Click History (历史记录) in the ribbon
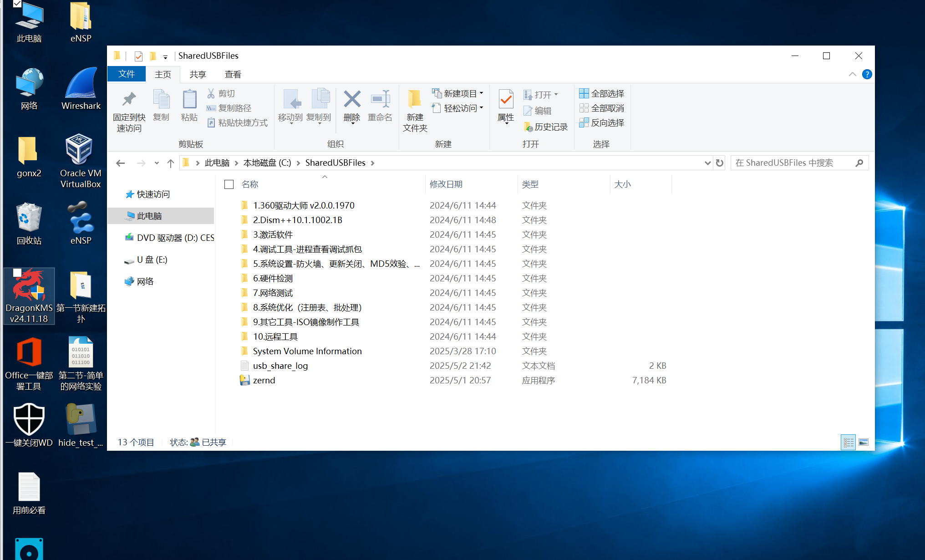This screenshot has height=560, width=925. pyautogui.click(x=546, y=127)
